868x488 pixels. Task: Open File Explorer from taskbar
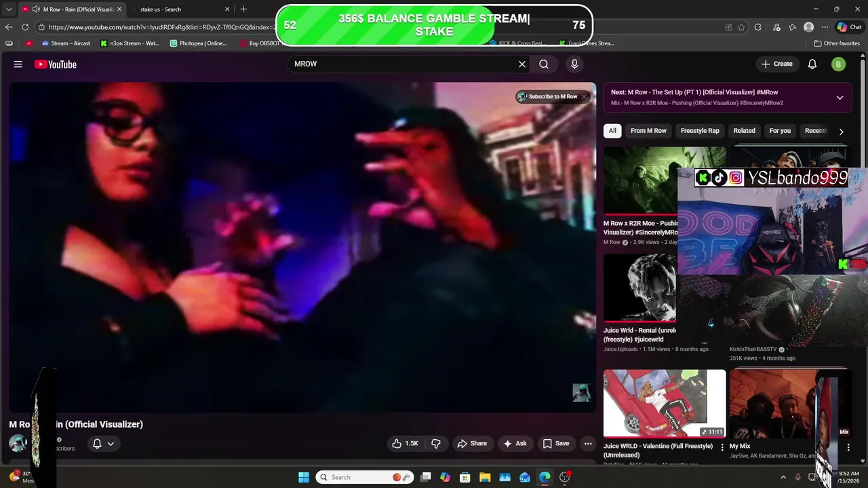pos(485,477)
